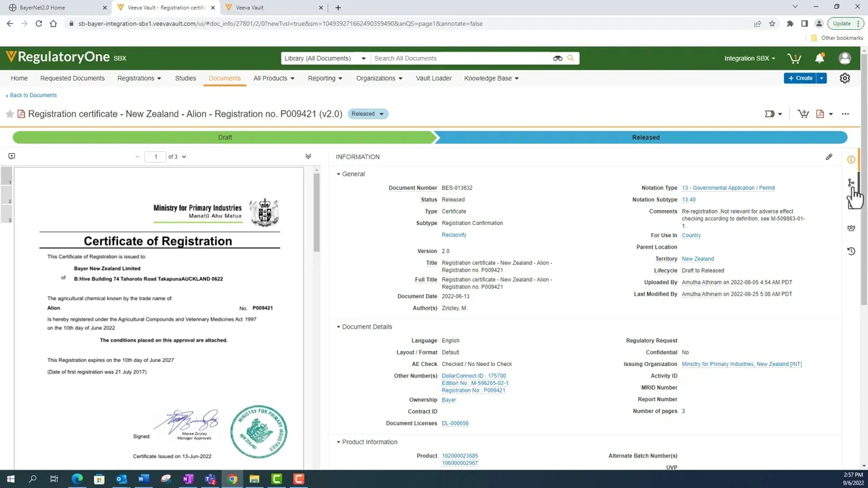The height and width of the screenshot is (488, 868).
Task: Go to the Home tab
Action: (19, 78)
